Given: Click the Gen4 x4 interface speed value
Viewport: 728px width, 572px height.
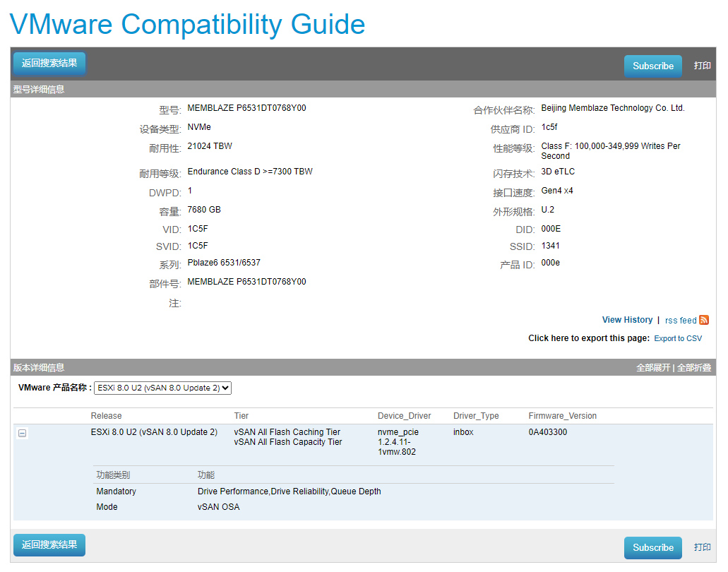Looking at the screenshot, I should [556, 191].
